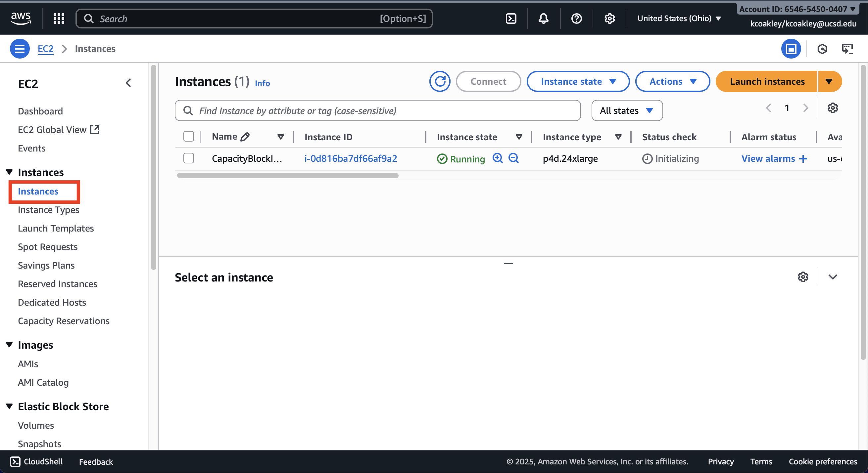Screen dimensions: 868x473
Task: Click the refresh instances icon
Action: click(x=440, y=81)
